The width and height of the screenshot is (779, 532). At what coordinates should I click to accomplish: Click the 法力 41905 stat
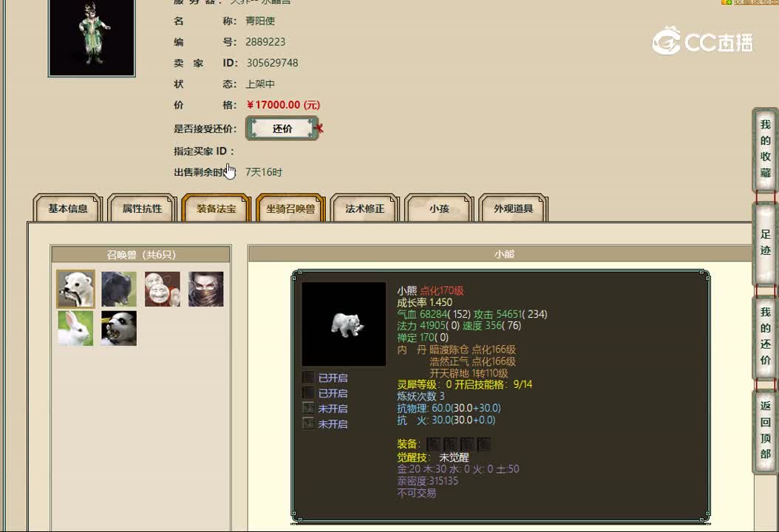pos(428,326)
